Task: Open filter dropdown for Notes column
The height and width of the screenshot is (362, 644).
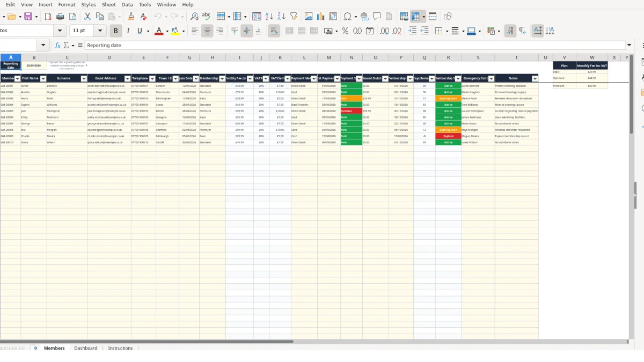Action: coord(535,79)
